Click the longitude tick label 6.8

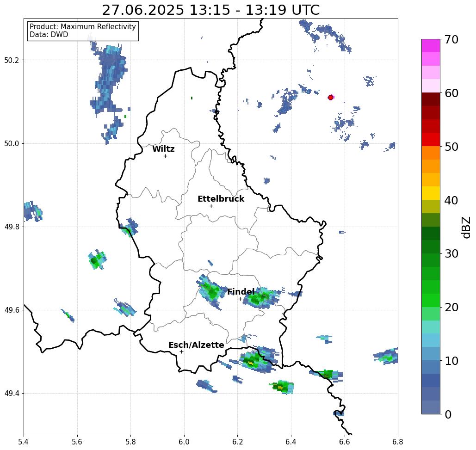coord(398,442)
